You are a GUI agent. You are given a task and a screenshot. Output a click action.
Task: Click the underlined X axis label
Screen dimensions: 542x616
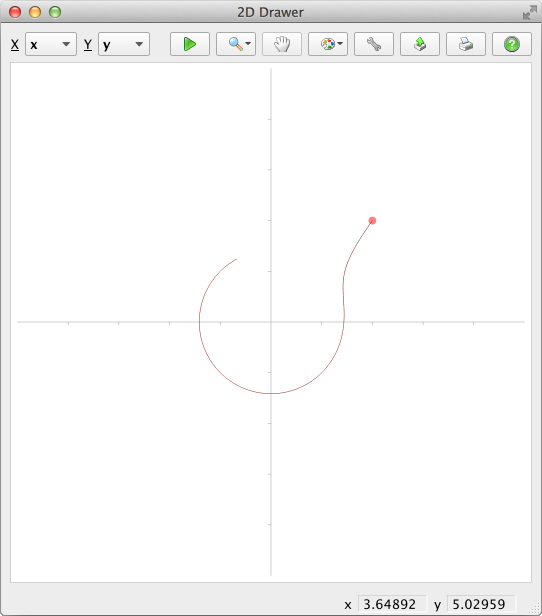[15, 44]
